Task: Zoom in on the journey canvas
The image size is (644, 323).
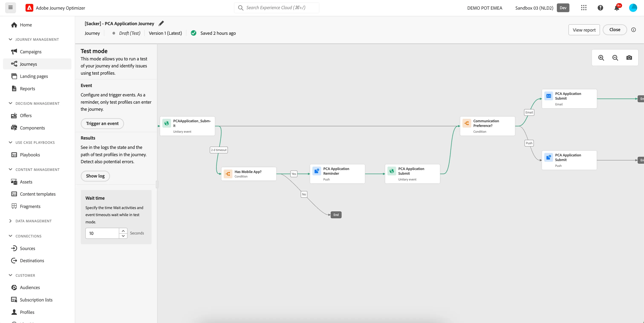Action: point(601,58)
